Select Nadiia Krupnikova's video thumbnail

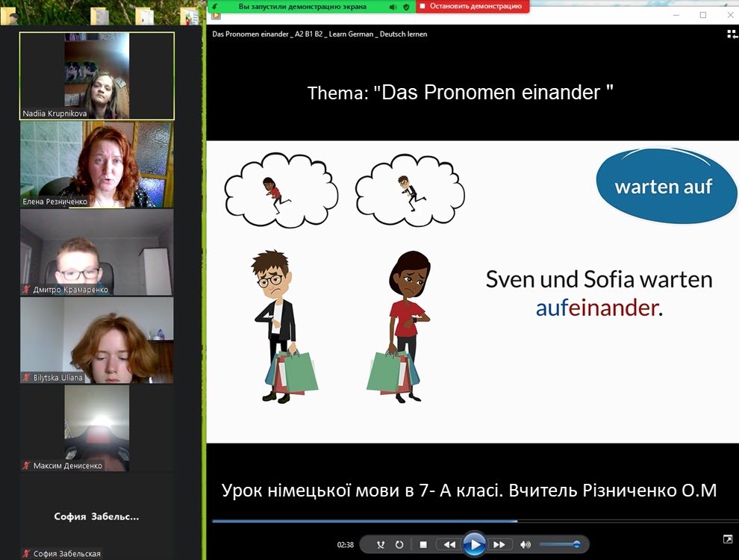(97, 75)
